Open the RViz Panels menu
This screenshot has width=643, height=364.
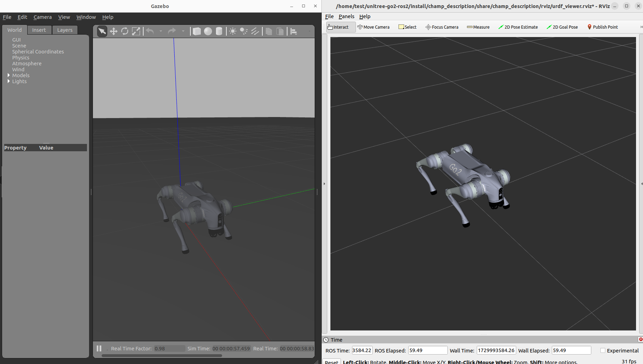[x=346, y=16]
